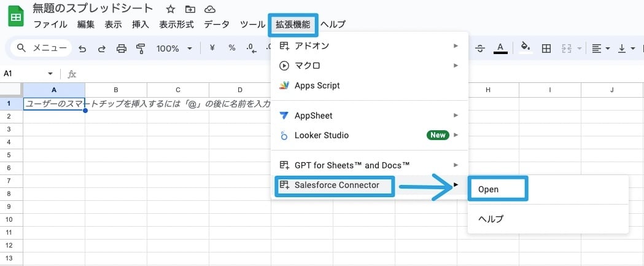Open fill color picker
The width and height of the screenshot is (644, 266).
526,48
